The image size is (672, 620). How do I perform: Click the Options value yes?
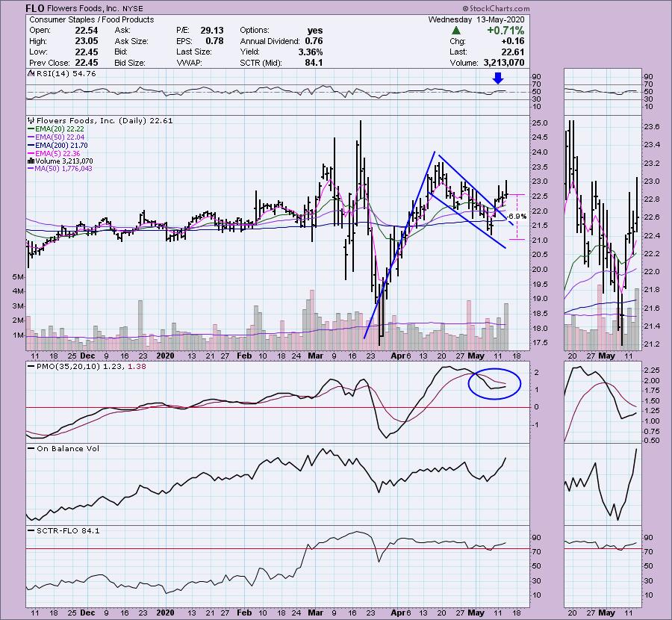tap(315, 31)
